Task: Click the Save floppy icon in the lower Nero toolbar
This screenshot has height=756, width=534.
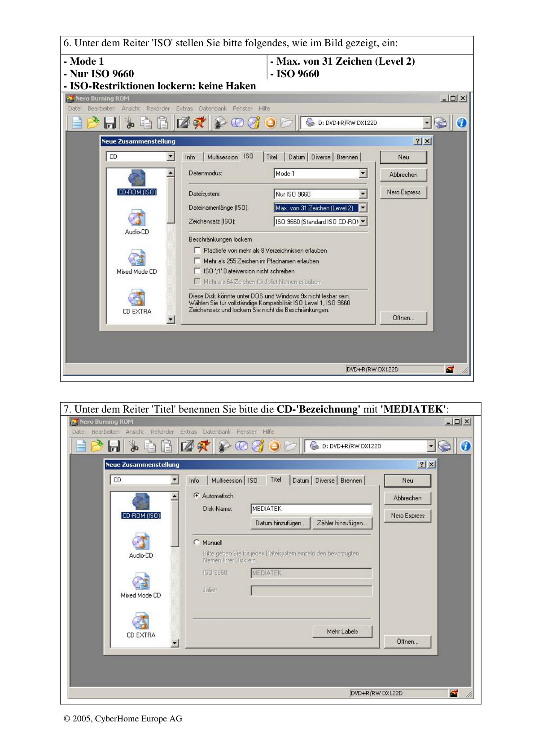Action: (114, 446)
